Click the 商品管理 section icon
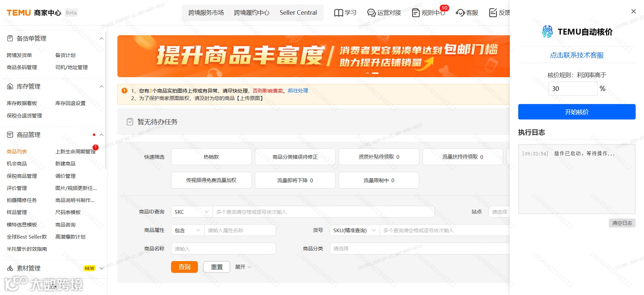644x295 pixels. click(10, 135)
